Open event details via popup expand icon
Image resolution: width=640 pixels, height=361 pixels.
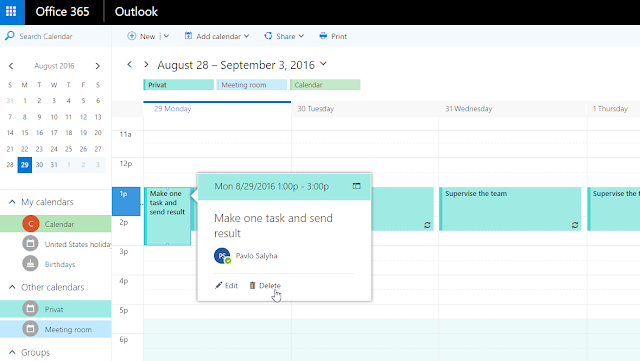(x=356, y=186)
